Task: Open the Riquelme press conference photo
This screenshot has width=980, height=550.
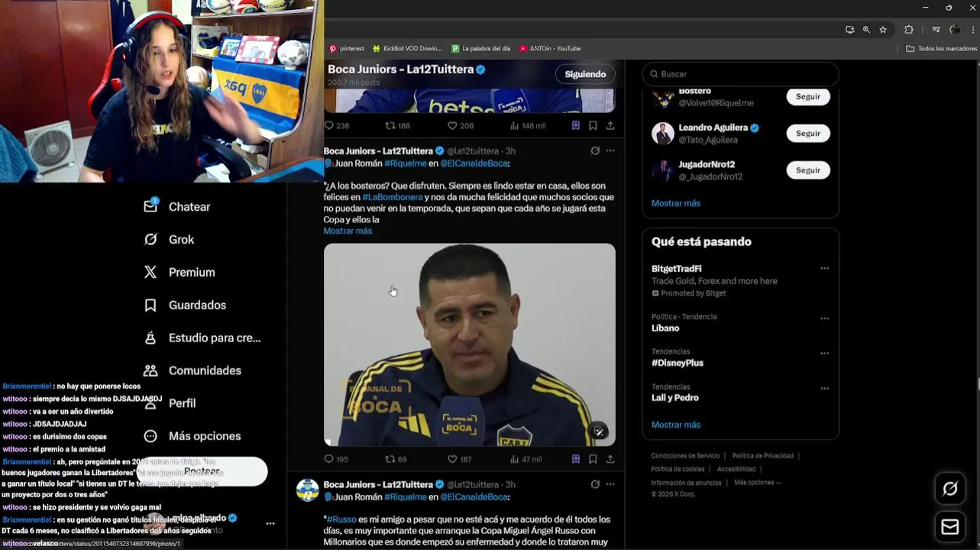Action: [469, 345]
